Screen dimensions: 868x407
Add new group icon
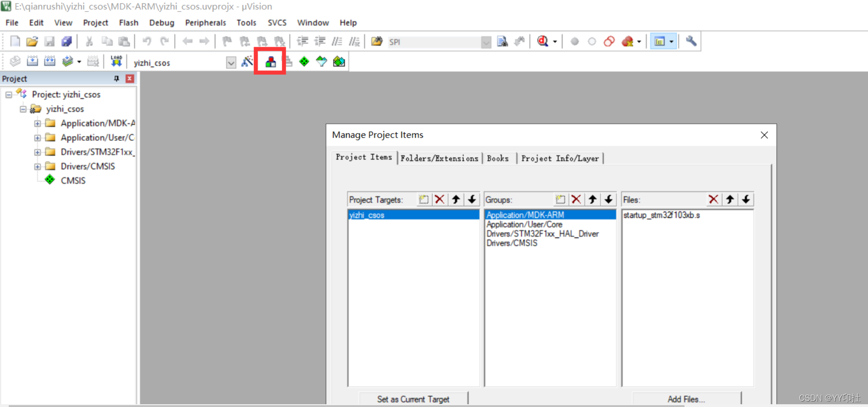pyautogui.click(x=560, y=199)
